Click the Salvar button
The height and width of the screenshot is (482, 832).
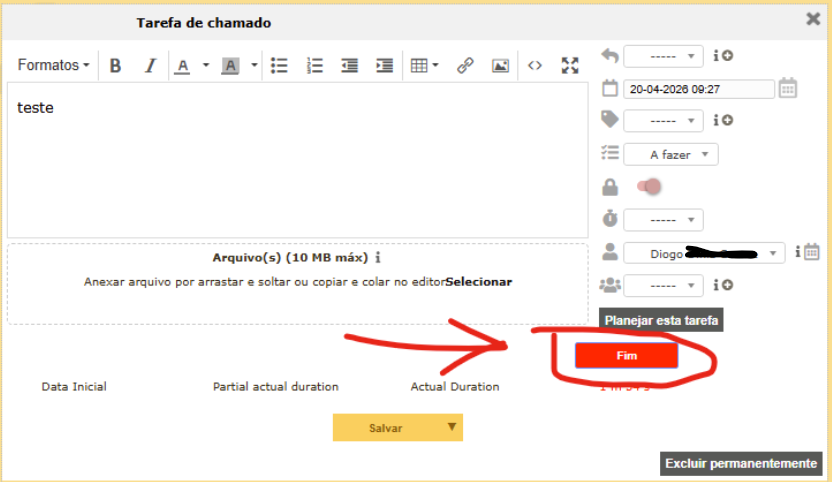click(x=386, y=428)
